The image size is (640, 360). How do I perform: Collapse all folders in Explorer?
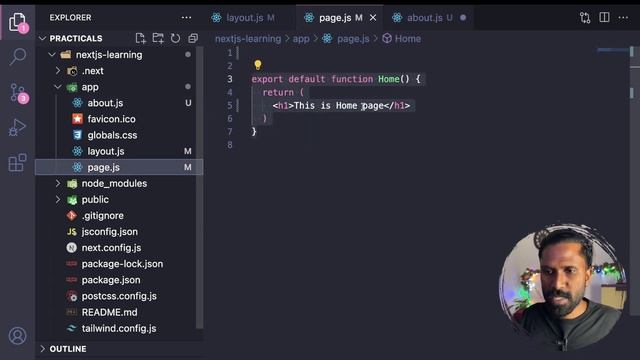(x=193, y=38)
